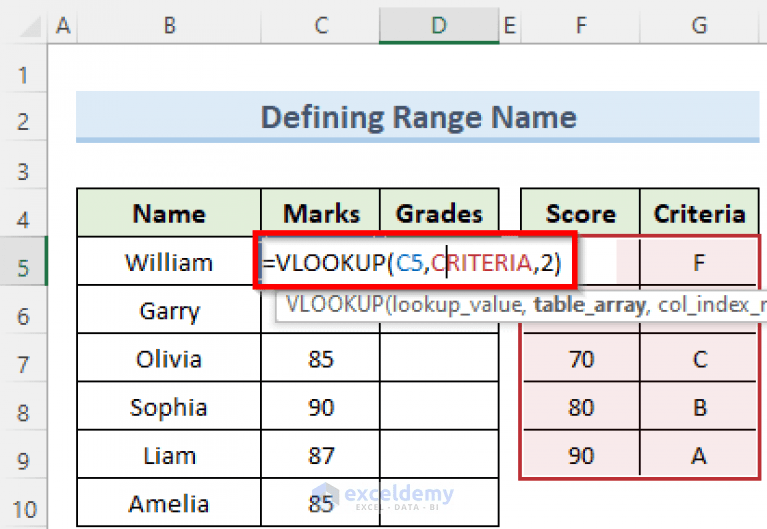Click the 'Marks' header cell
Screen dimensions: 767x529
pos(320,213)
